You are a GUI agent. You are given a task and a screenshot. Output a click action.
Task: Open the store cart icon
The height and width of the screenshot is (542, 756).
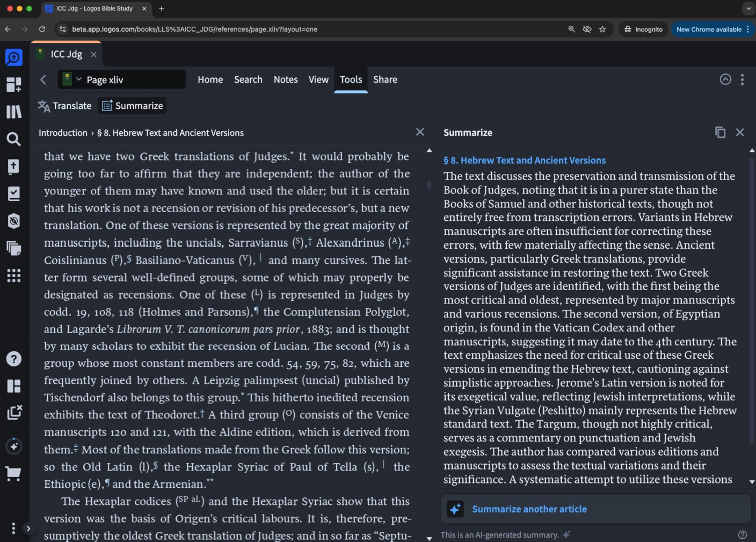(x=14, y=473)
